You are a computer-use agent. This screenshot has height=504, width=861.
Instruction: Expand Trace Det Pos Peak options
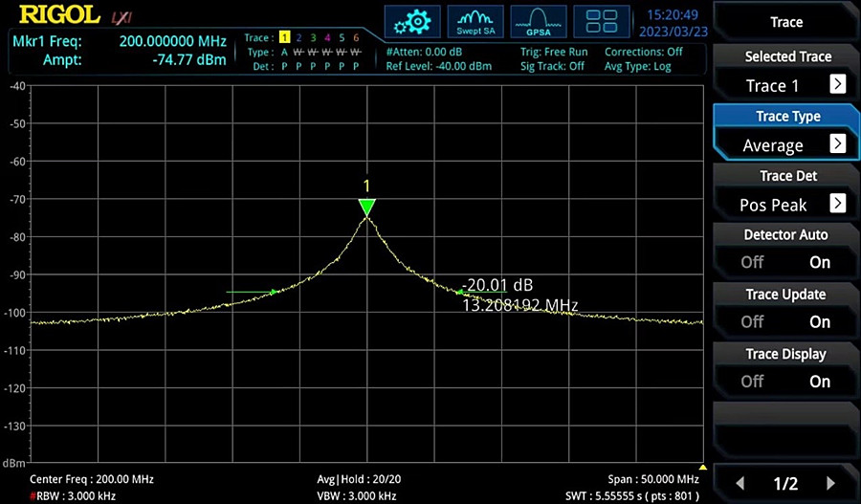point(837,204)
